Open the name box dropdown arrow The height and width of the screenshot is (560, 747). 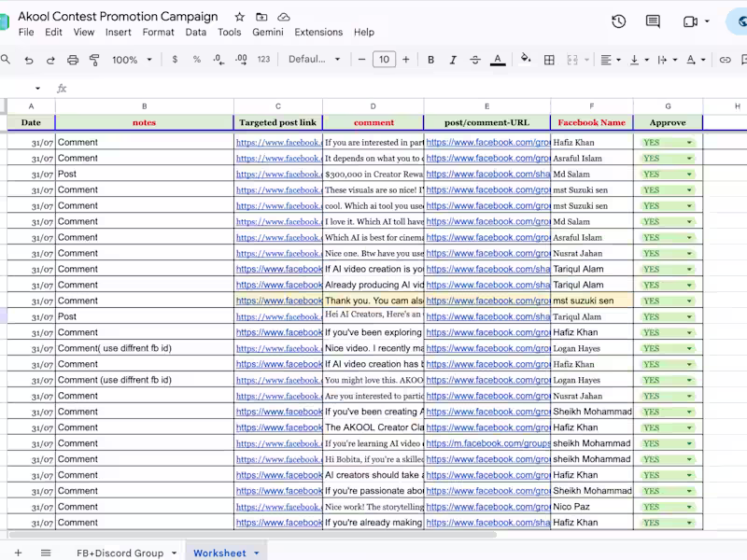pyautogui.click(x=37, y=89)
